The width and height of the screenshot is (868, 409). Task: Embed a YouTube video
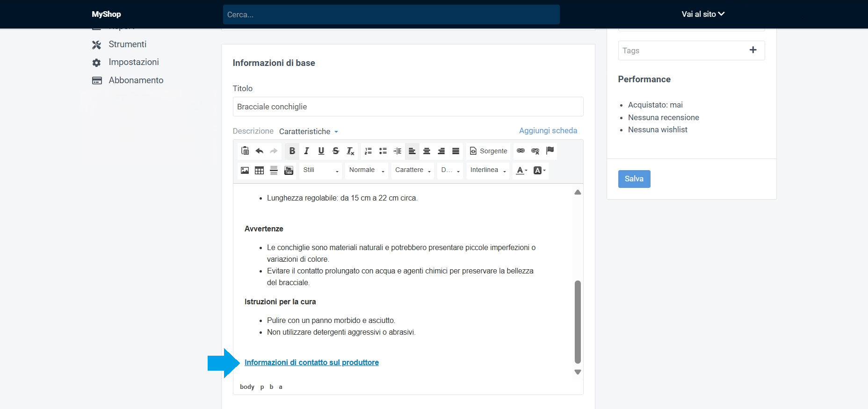tap(289, 171)
